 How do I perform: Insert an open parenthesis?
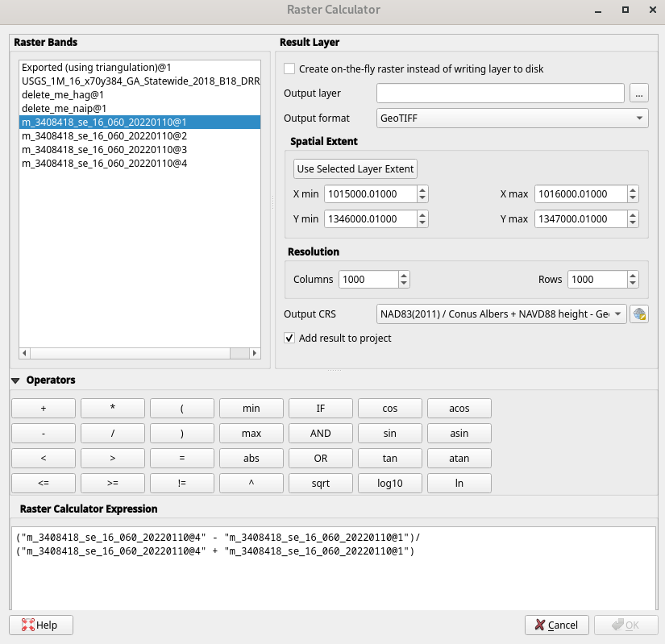point(182,409)
